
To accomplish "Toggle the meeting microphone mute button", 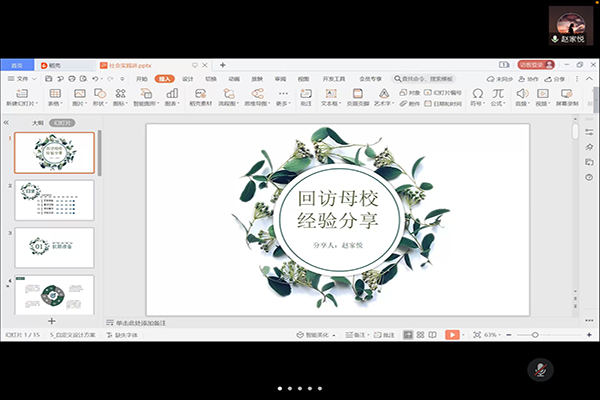I will tap(540, 368).
